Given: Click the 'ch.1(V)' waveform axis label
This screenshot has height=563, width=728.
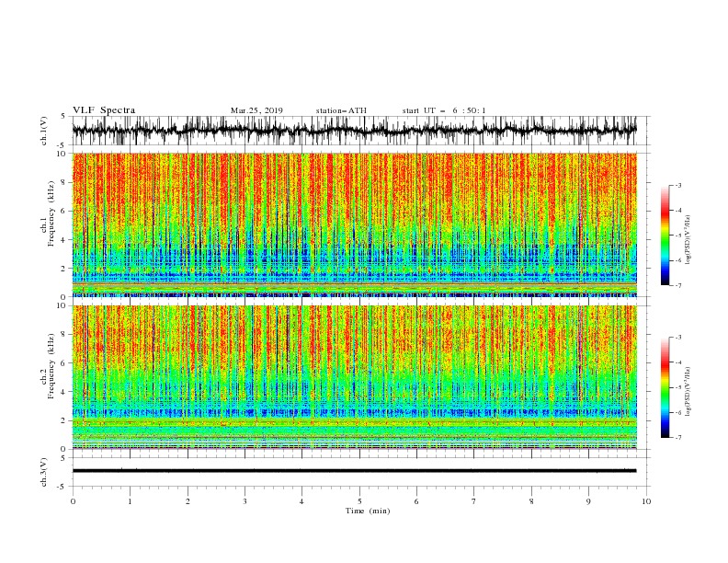Looking at the screenshot, I should [44, 131].
